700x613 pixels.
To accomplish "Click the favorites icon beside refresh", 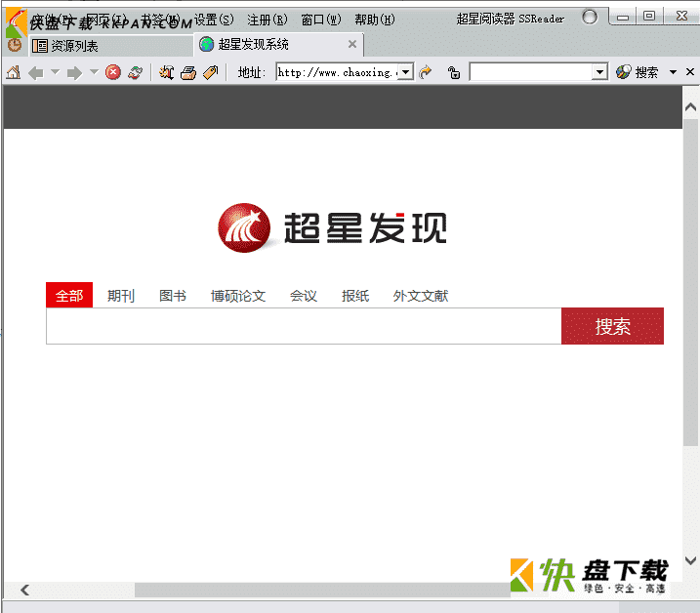I will click(x=167, y=72).
